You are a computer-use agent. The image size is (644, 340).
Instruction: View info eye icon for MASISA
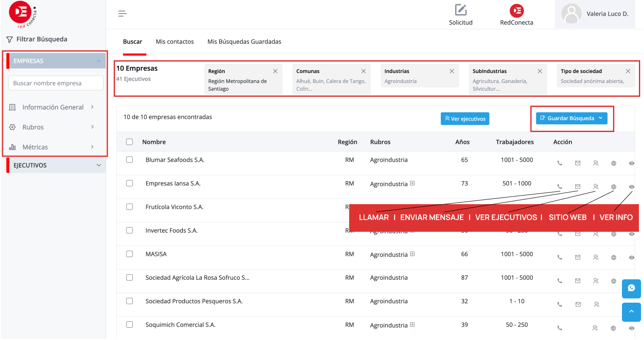click(631, 257)
